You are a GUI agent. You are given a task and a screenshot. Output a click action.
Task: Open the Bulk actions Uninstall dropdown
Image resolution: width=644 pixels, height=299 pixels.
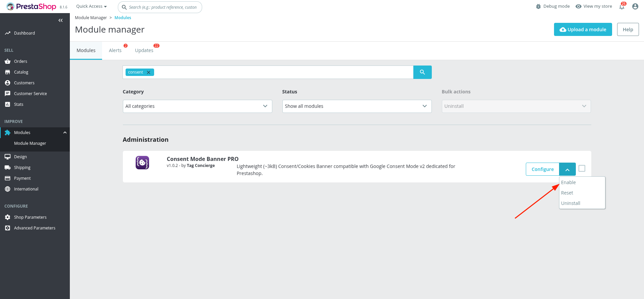[516, 106]
